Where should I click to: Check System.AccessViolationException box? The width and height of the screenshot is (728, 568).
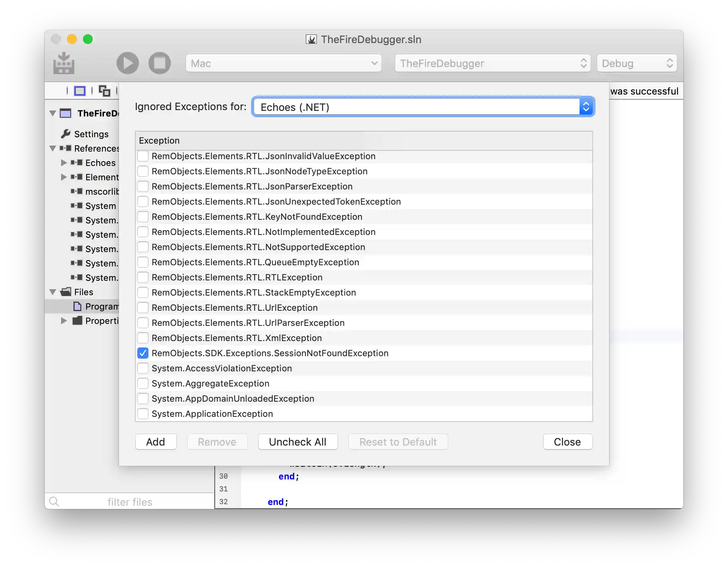pos(143,368)
